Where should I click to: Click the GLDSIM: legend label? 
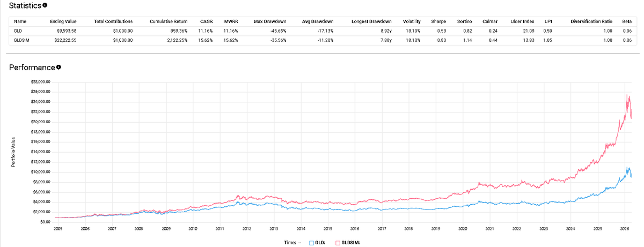coord(350,242)
